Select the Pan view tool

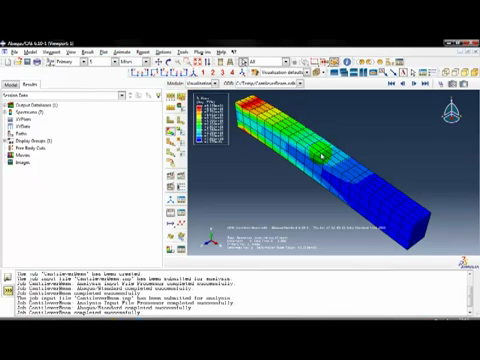tap(158, 62)
